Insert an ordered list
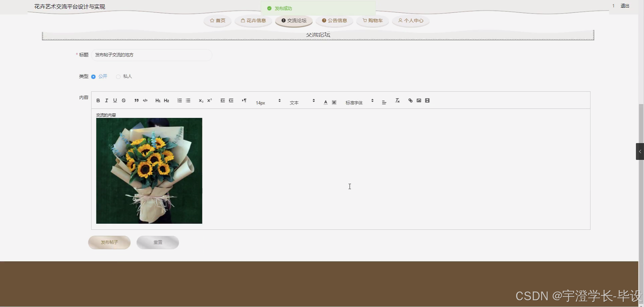This screenshot has width=644, height=307. pos(179,100)
